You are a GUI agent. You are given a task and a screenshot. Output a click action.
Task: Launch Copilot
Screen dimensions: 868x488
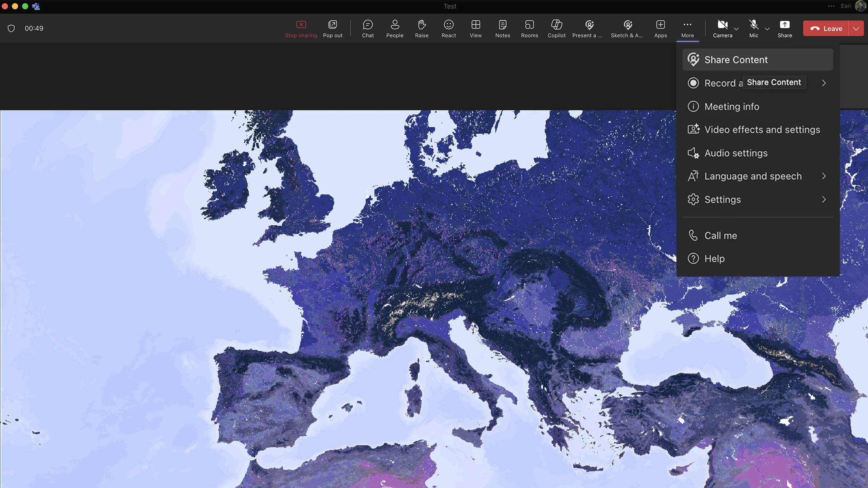coord(556,28)
